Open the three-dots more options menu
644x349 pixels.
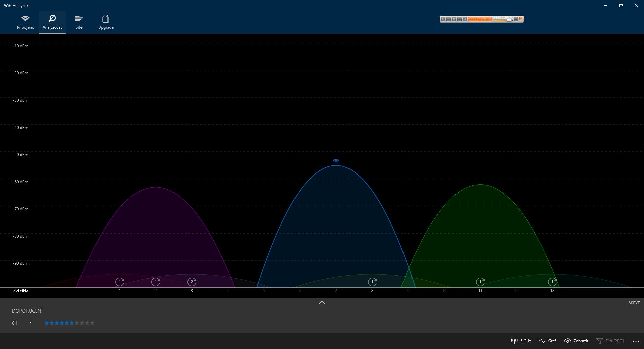tap(636, 341)
